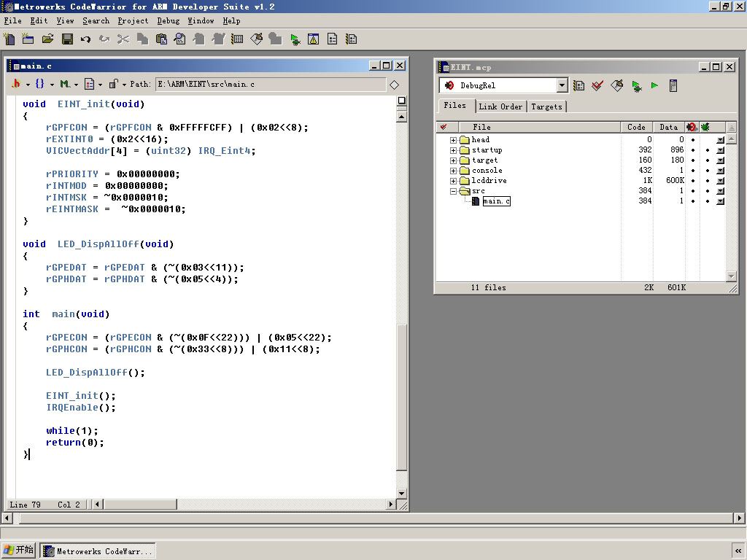Toggle debug info dot for main.c
Viewport: 747px width, 560px height.
click(707, 201)
